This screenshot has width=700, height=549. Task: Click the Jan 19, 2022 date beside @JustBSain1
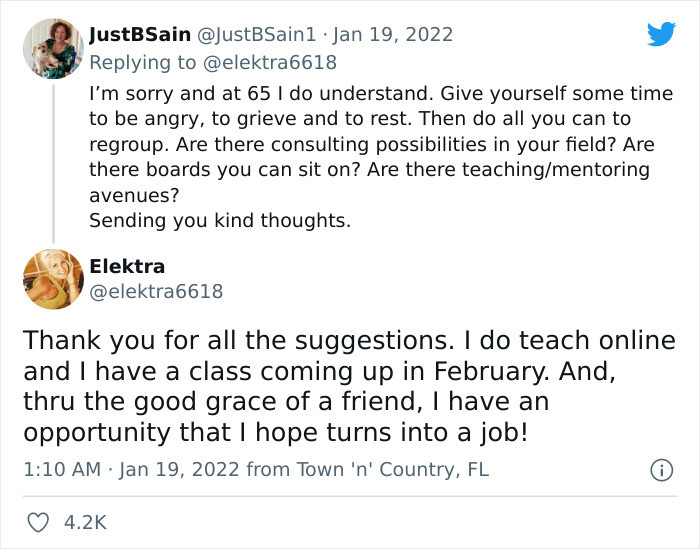coord(393,34)
